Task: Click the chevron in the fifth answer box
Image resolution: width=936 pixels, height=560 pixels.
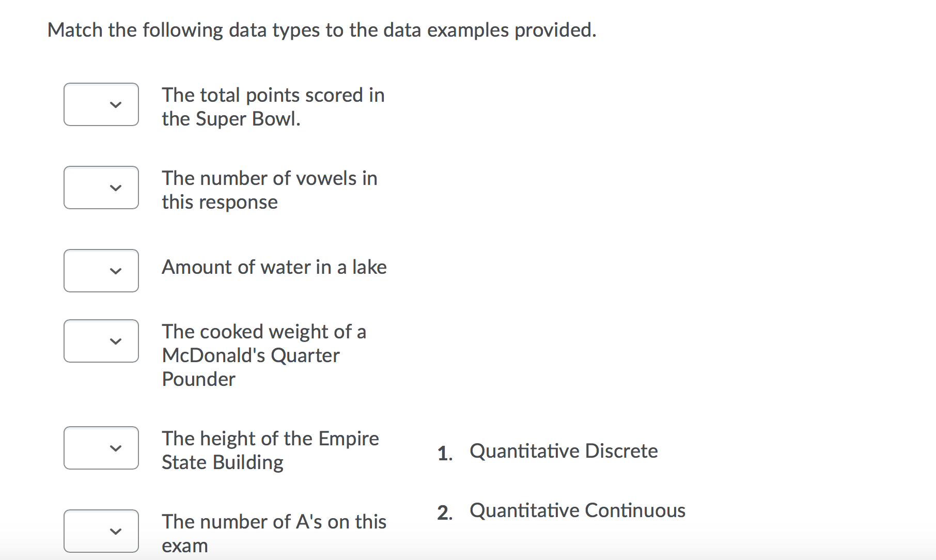Action: point(116,449)
